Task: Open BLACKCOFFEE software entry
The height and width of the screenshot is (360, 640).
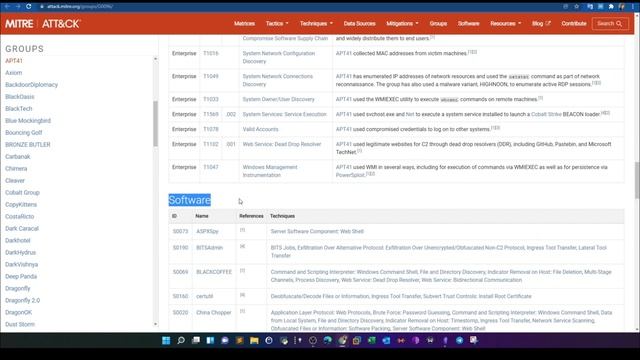Action: (x=214, y=272)
